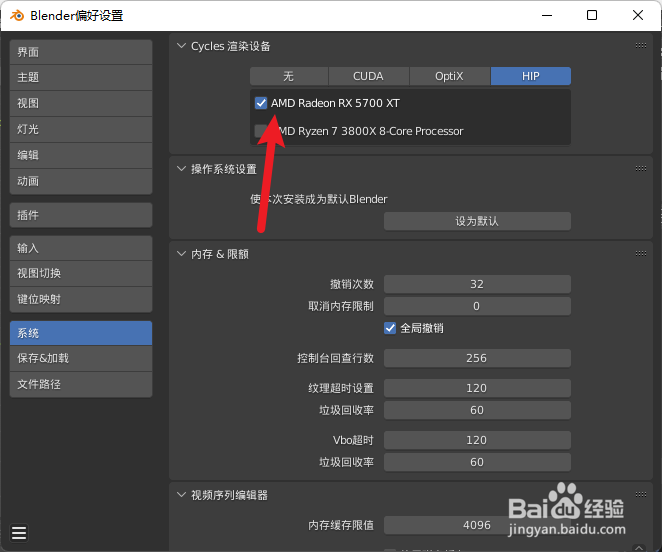
Task: Open the 文件路径 preferences section
Action: [81, 384]
